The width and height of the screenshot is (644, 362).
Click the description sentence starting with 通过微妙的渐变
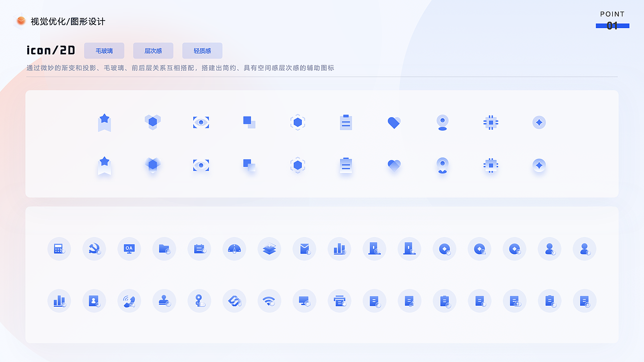(x=180, y=68)
